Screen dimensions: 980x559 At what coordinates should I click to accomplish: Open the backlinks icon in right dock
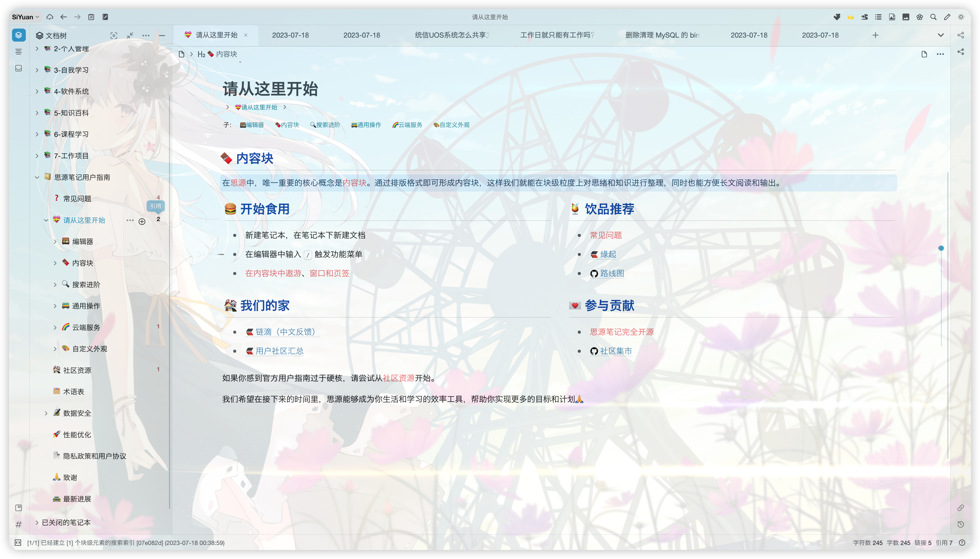point(960,508)
